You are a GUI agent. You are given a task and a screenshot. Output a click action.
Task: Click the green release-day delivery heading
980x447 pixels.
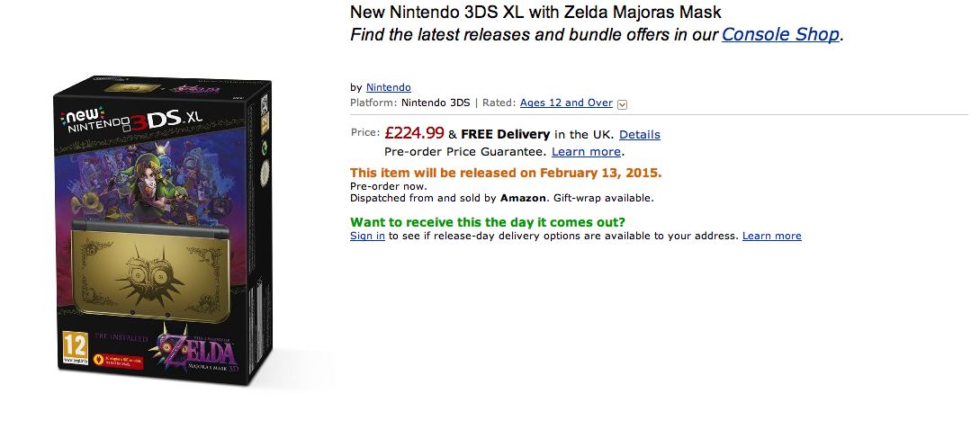coord(487,222)
